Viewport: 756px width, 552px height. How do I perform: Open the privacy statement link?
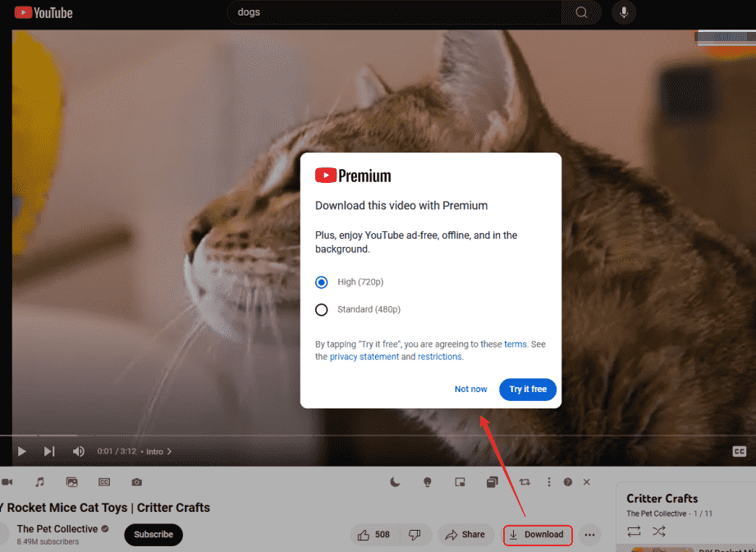click(364, 358)
